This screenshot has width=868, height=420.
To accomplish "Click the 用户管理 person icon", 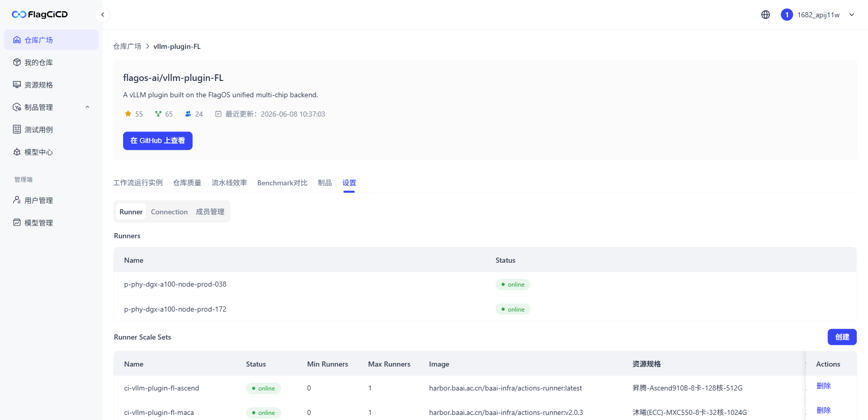I will 17,200.
